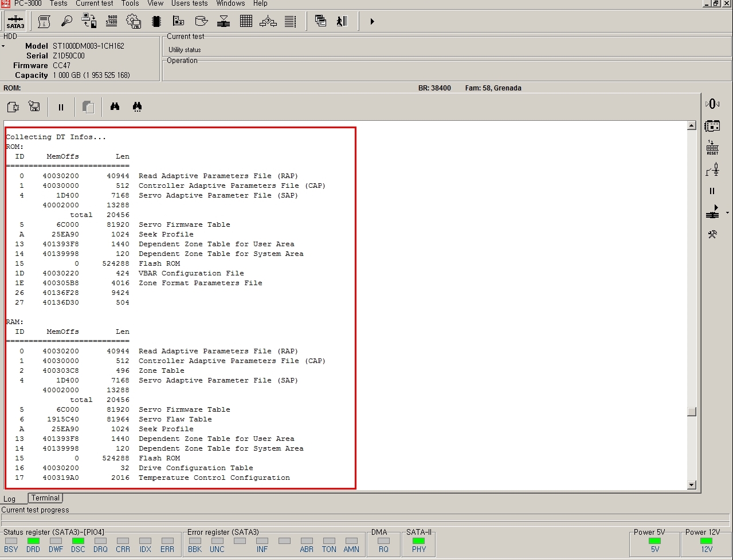
Task: Click the log scrollbar up arrow
Action: coord(692,125)
